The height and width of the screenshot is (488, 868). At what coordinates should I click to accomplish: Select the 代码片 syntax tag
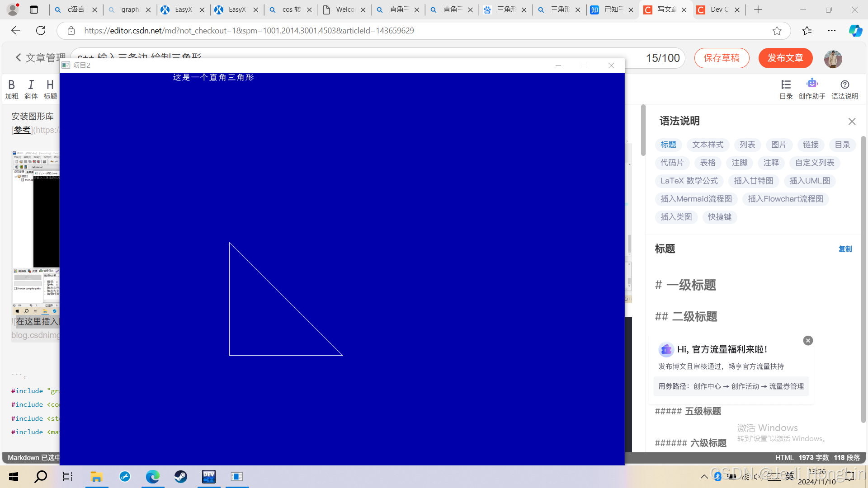coord(672,163)
